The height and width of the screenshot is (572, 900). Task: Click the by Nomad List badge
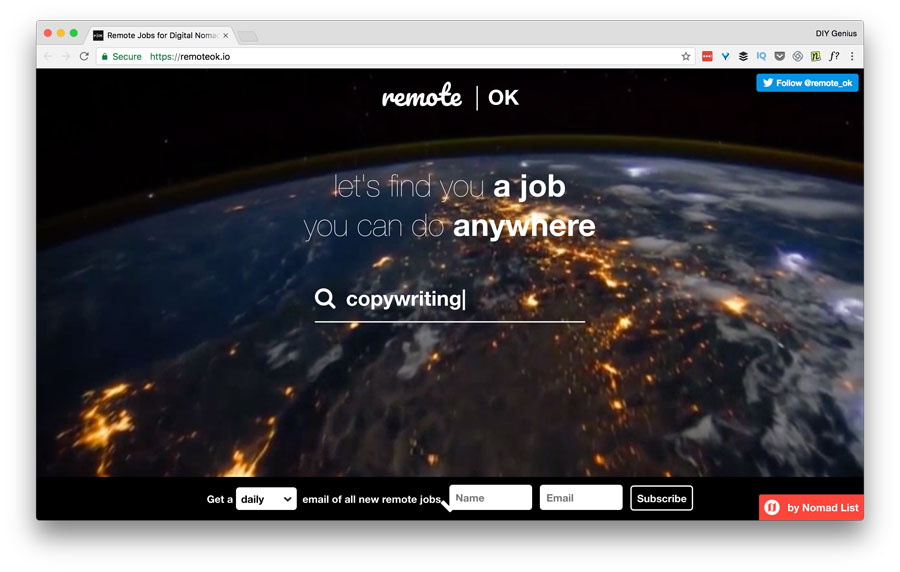point(811,507)
